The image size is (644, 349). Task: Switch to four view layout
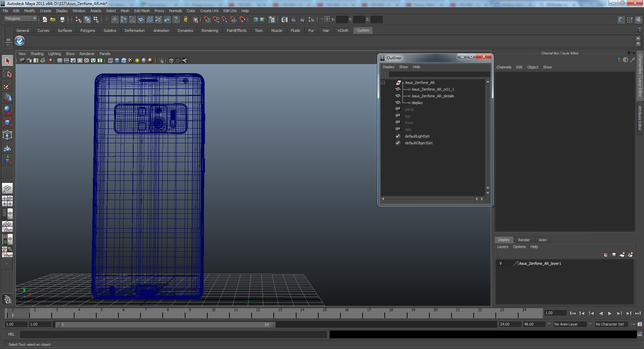[x=7, y=201]
